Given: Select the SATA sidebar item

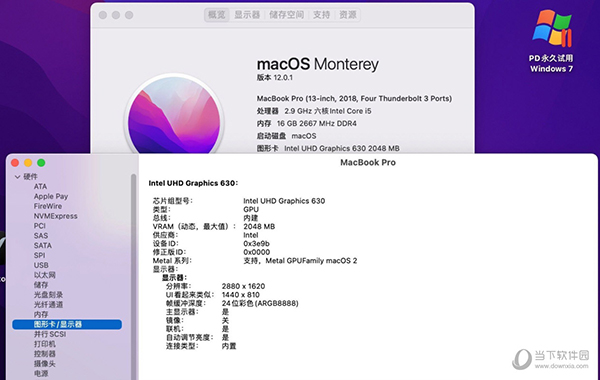Looking at the screenshot, I should click(42, 246).
